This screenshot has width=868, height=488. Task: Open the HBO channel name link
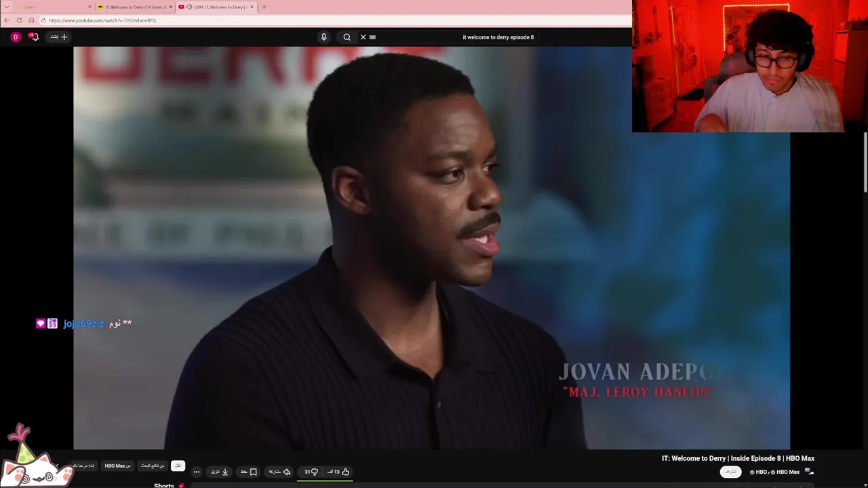click(761, 472)
